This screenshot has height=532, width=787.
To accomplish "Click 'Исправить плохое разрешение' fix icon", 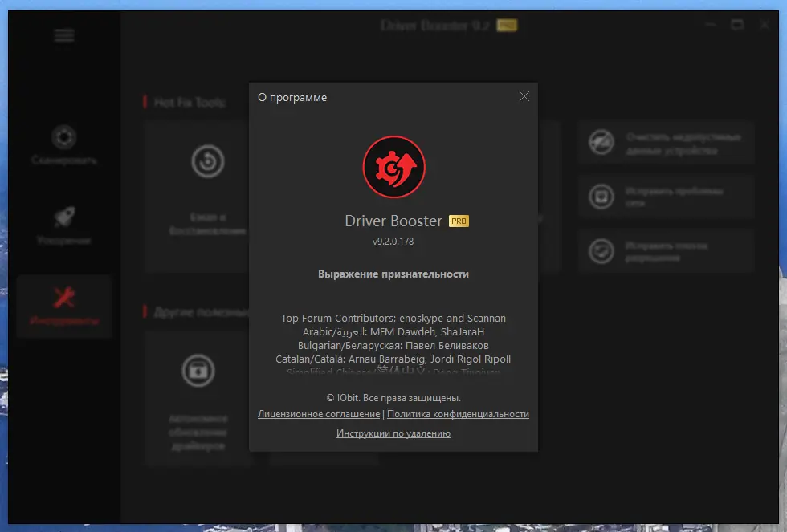I will pos(601,251).
